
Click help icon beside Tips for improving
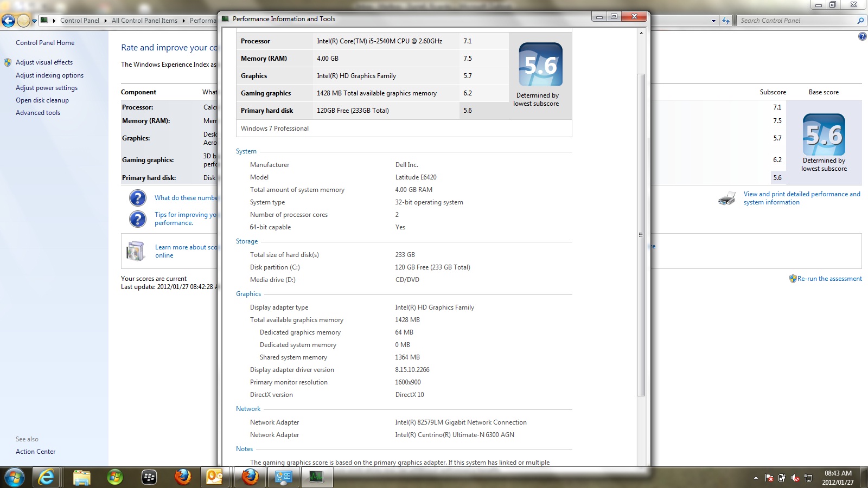[x=138, y=219]
